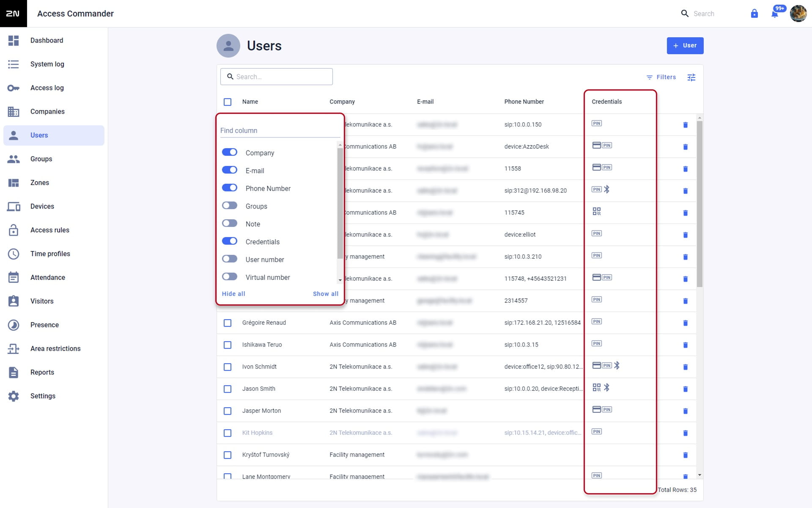Click the Reports document icon
Screen dimensions: 812x508
[14, 373]
